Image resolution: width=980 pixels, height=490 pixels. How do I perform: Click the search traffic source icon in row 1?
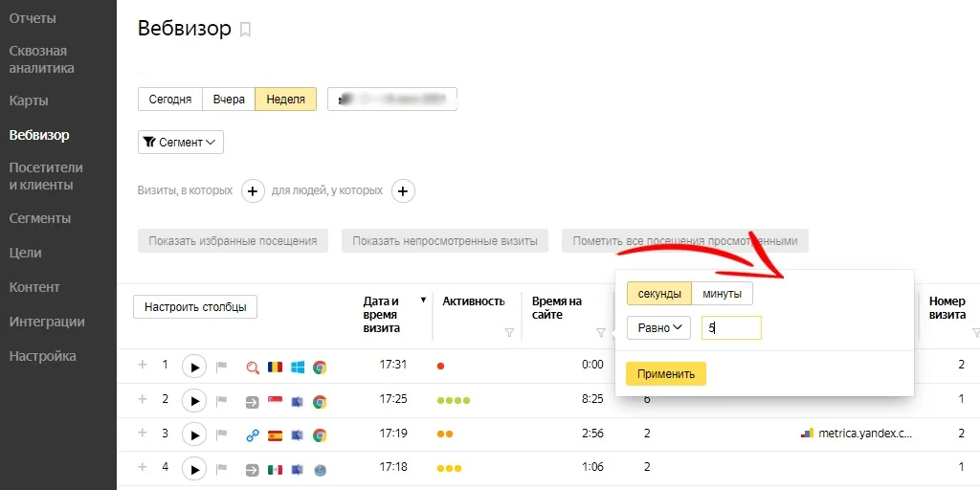253,367
